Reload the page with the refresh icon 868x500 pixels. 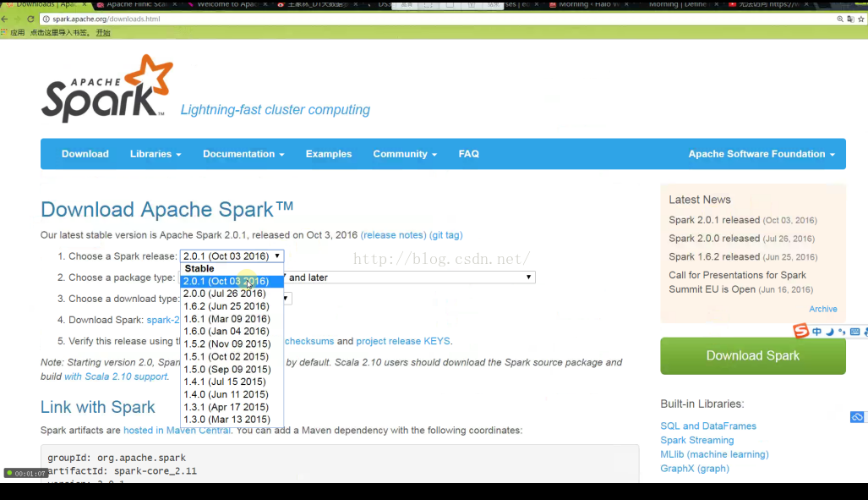click(30, 19)
